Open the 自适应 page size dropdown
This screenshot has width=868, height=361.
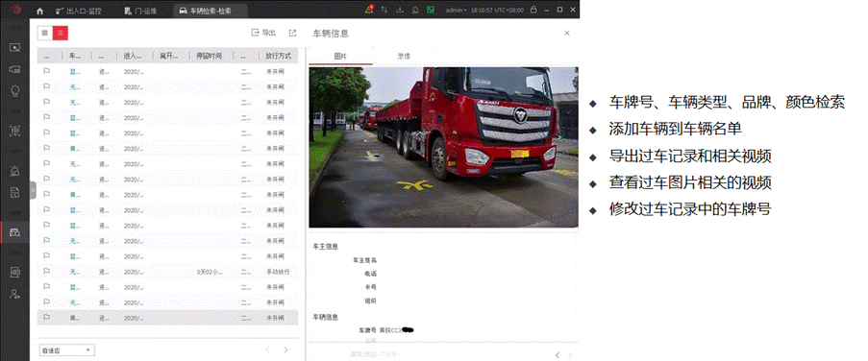67,349
